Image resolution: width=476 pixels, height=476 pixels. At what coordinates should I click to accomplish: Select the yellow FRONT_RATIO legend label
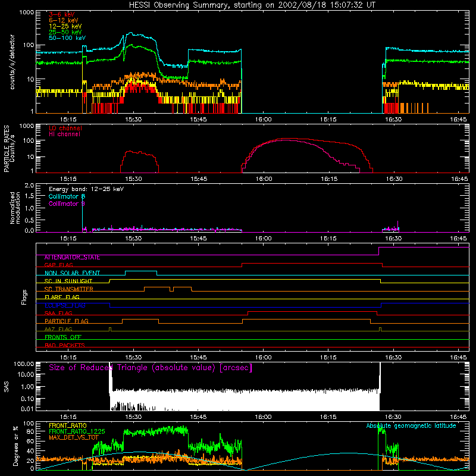pyautogui.click(x=68, y=425)
